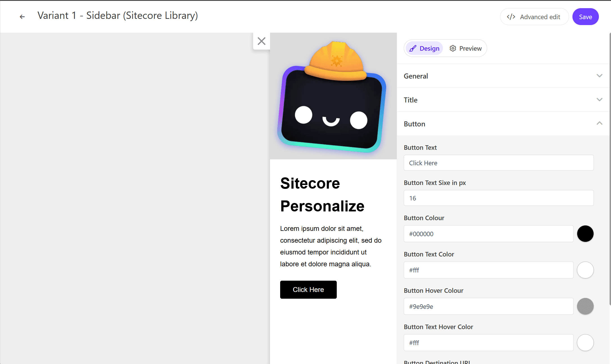Expand the Title section chevron
The image size is (611, 364).
coord(599,100)
